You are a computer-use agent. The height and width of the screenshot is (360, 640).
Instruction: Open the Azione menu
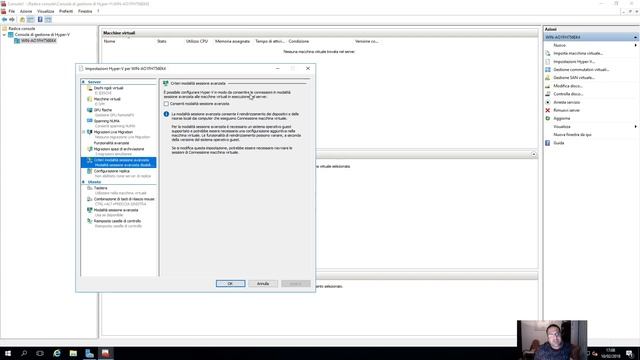click(26, 11)
